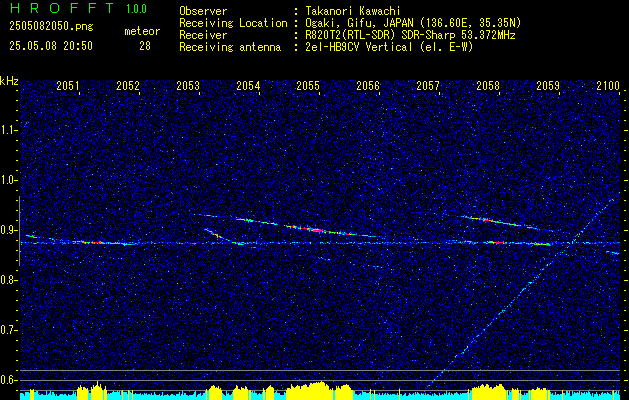Click the kHz axis unit label
The height and width of the screenshot is (400, 629).
pyautogui.click(x=9, y=81)
